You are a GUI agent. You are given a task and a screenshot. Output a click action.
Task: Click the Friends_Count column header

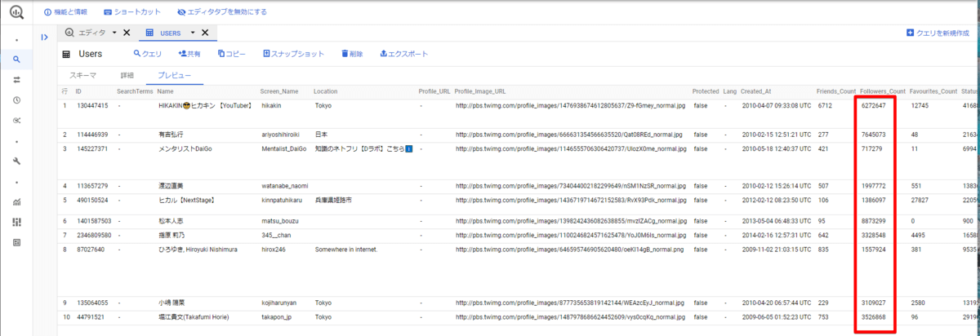click(x=836, y=91)
